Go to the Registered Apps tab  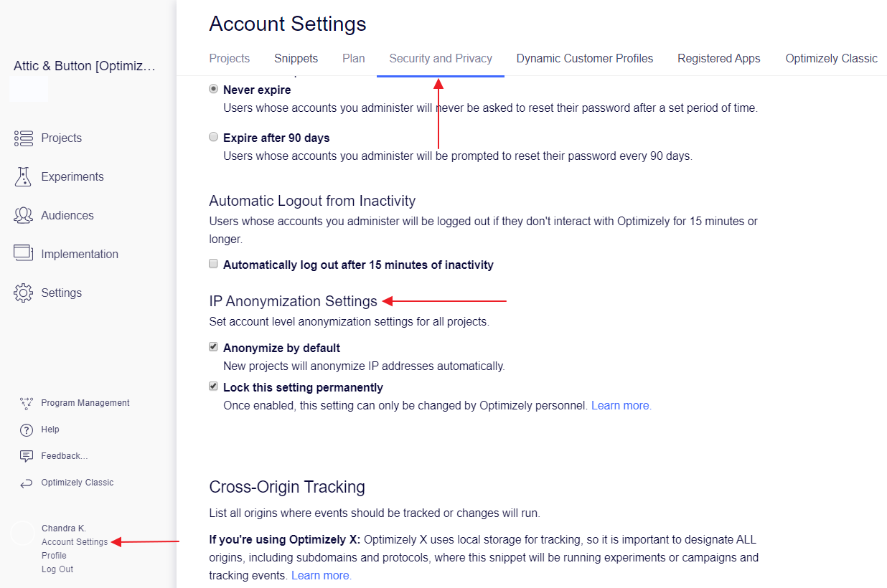click(x=718, y=59)
